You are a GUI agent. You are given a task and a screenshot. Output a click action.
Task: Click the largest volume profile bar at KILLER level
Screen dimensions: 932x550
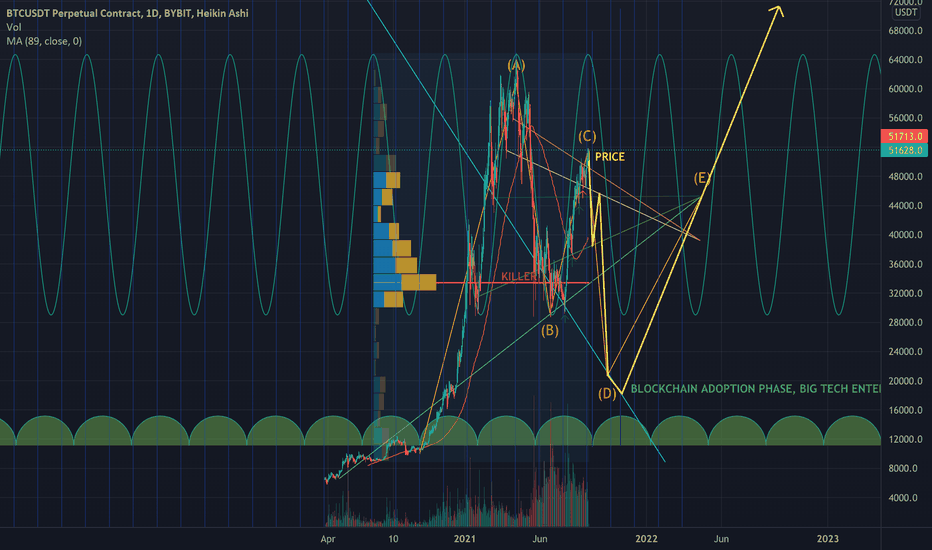click(x=405, y=282)
